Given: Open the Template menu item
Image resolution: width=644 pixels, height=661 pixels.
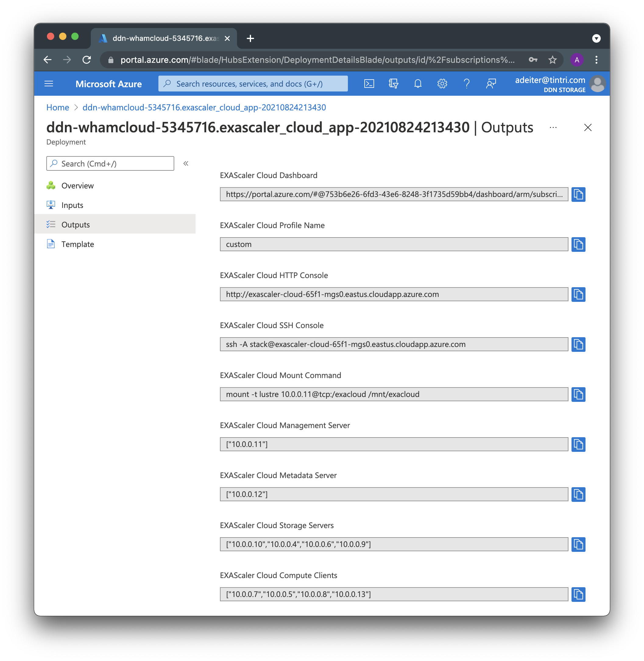Looking at the screenshot, I should point(77,244).
